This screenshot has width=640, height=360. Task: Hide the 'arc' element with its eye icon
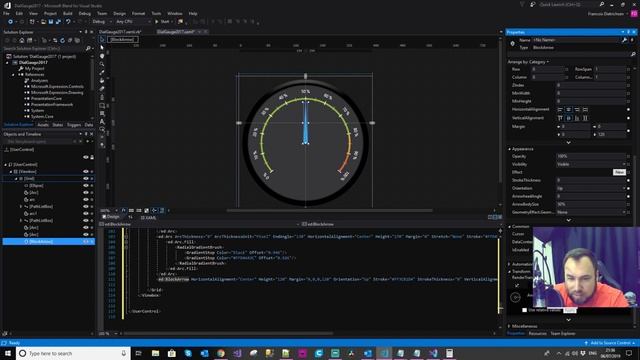click(86, 200)
